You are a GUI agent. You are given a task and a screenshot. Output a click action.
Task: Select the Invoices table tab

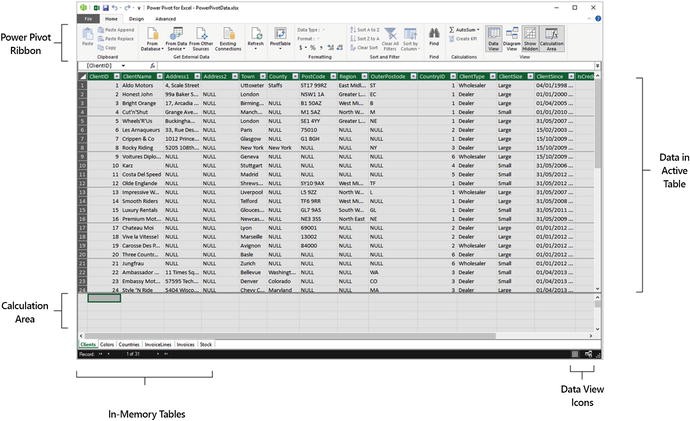(186, 344)
